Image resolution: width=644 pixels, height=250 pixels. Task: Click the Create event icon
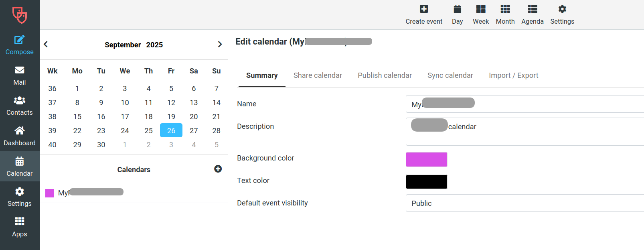424,9
